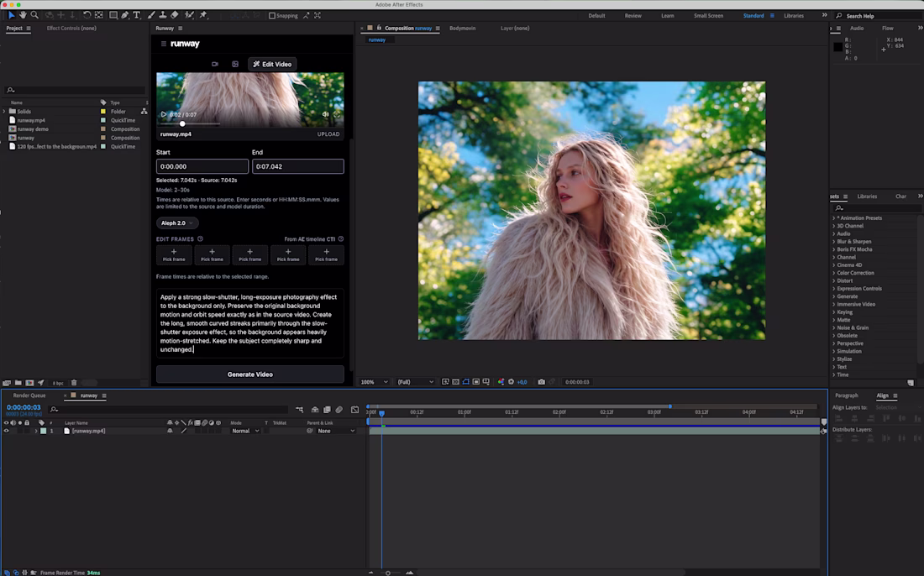Click the Start time input field
Image resolution: width=924 pixels, height=576 pixels.
[x=202, y=167]
